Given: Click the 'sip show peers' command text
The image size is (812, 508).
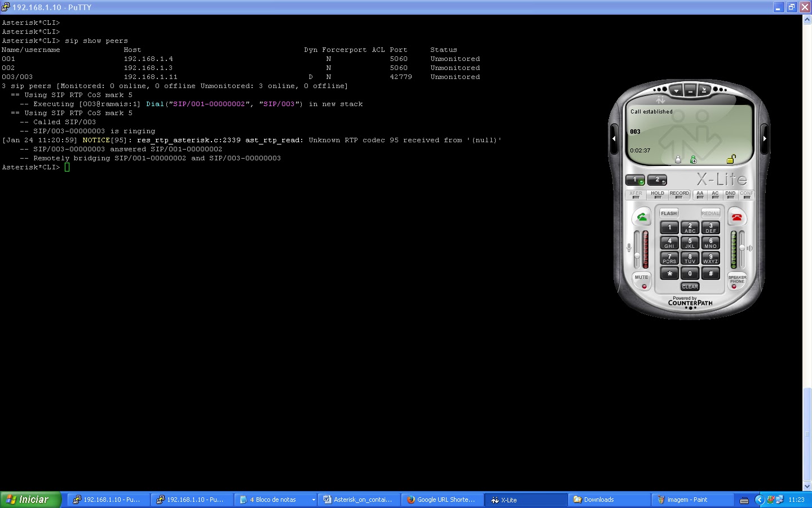Looking at the screenshot, I should tap(96, 41).
